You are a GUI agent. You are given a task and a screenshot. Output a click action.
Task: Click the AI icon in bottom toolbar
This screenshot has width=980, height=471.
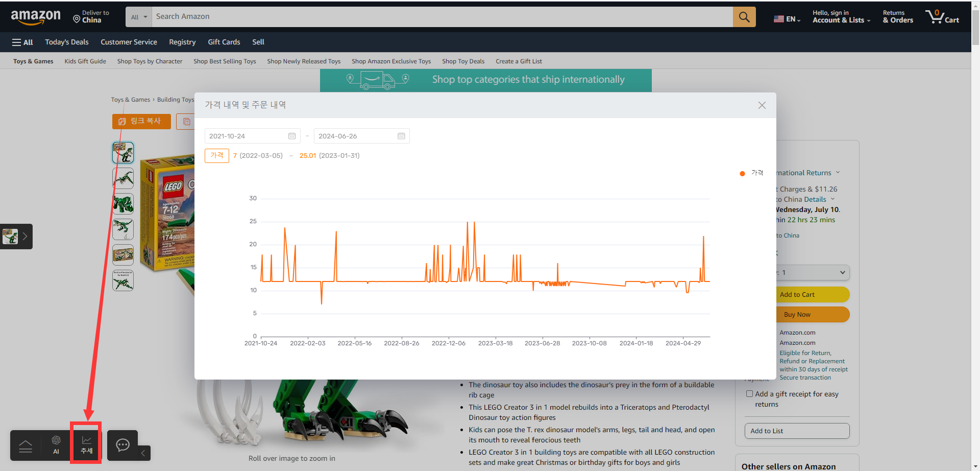pyautogui.click(x=56, y=445)
